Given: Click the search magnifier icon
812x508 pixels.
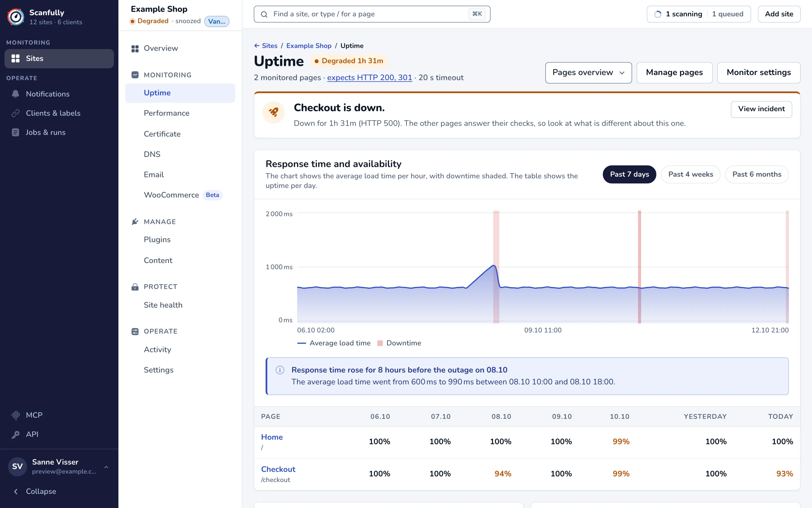Looking at the screenshot, I should coord(264,14).
